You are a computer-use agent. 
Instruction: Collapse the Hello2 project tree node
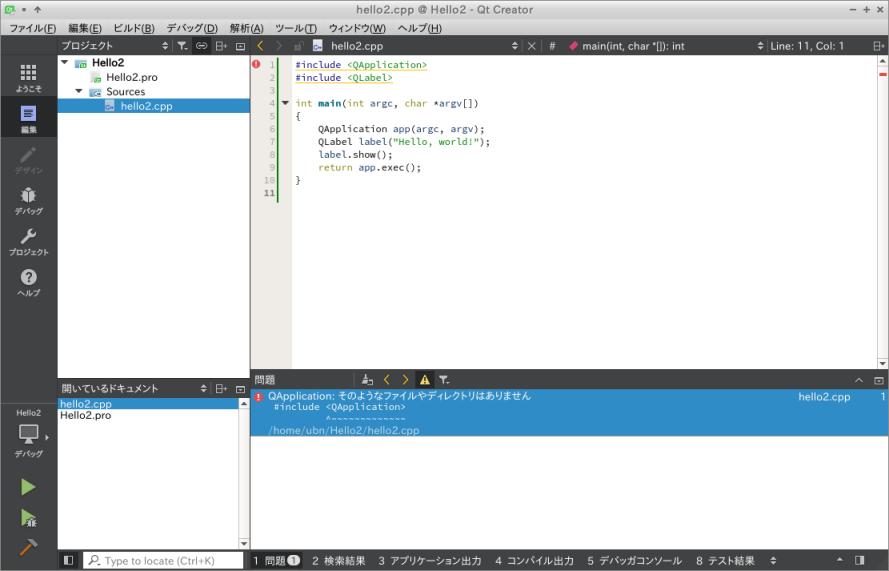pos(65,62)
